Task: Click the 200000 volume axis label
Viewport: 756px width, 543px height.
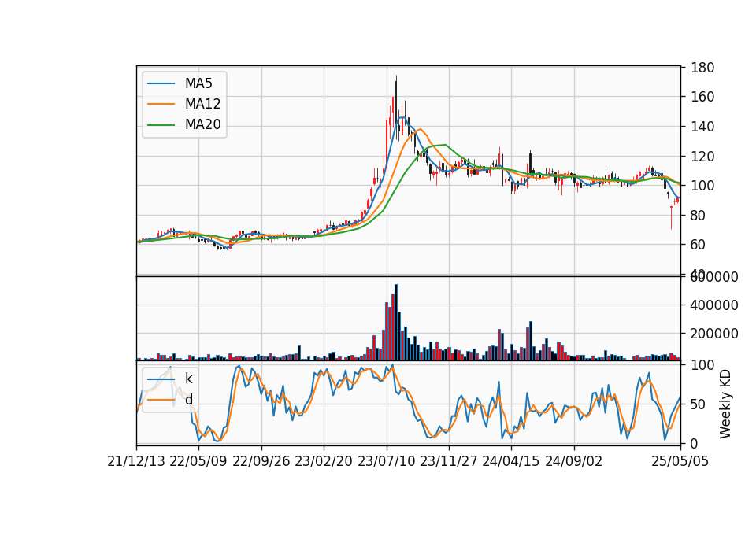Action: pos(714,334)
